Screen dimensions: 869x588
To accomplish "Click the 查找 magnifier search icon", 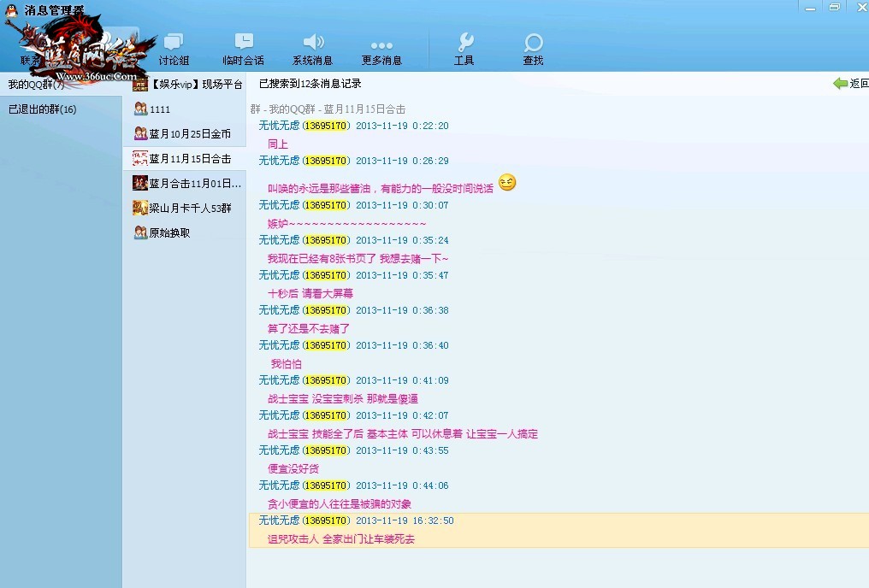I will click(533, 43).
